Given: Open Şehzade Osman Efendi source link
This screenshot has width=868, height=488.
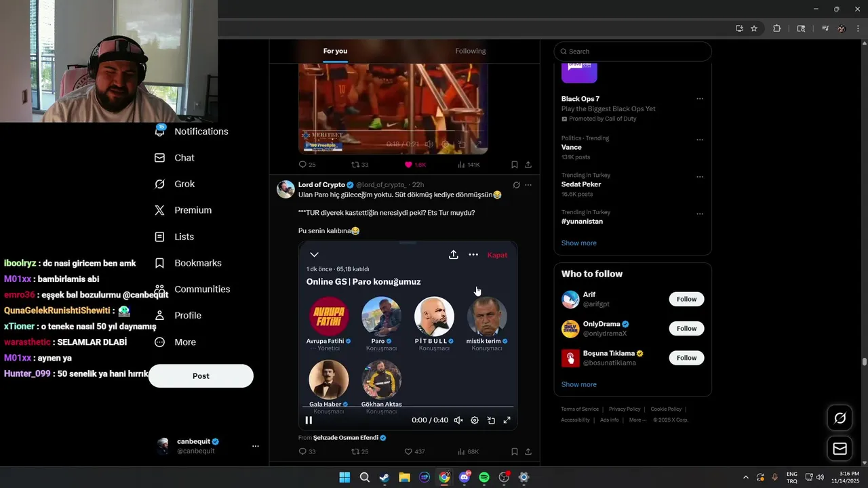Looking at the screenshot, I should [345, 438].
